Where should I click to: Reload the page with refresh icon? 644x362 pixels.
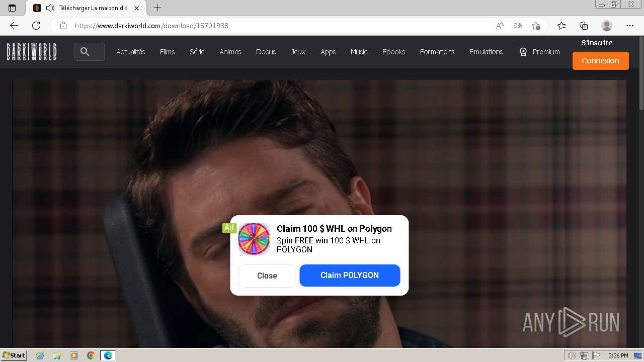point(36,26)
